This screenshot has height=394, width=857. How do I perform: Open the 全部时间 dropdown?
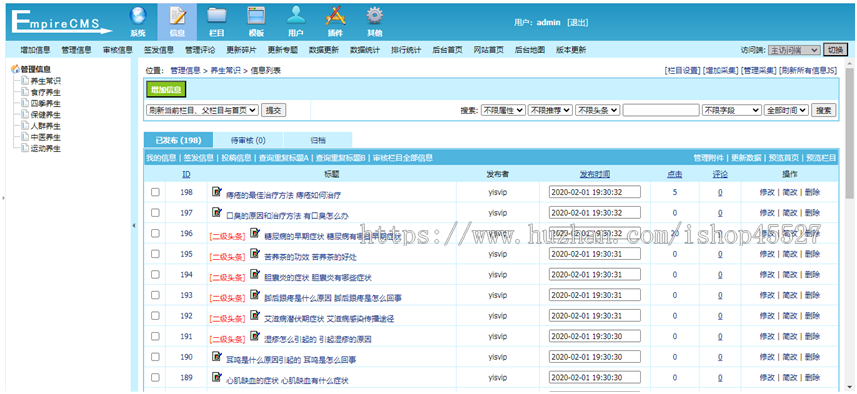pyautogui.click(x=786, y=110)
